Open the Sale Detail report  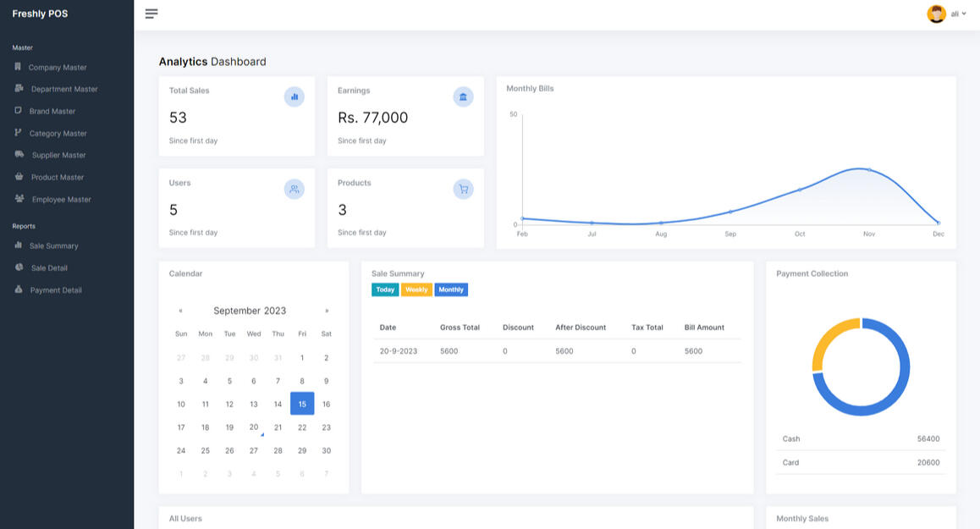(49, 267)
